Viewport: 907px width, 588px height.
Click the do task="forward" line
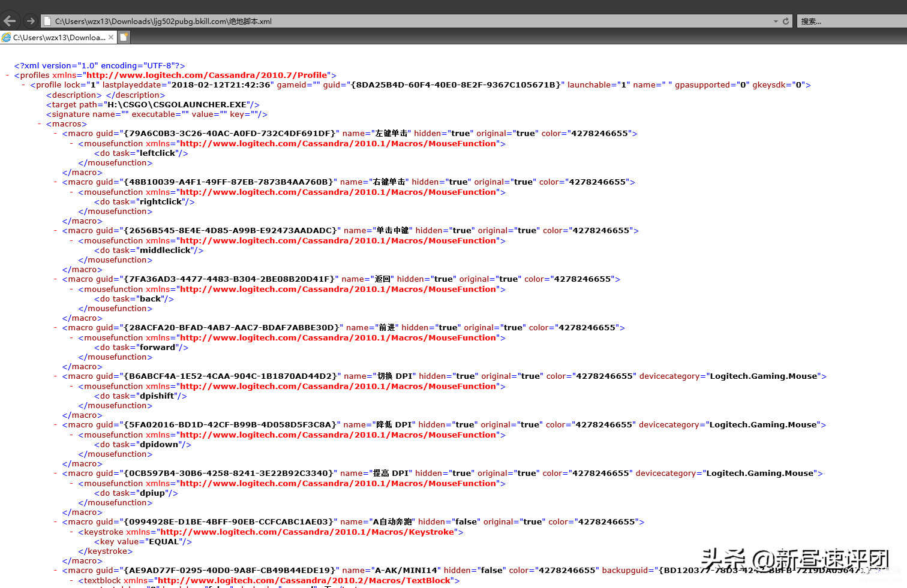(x=141, y=348)
